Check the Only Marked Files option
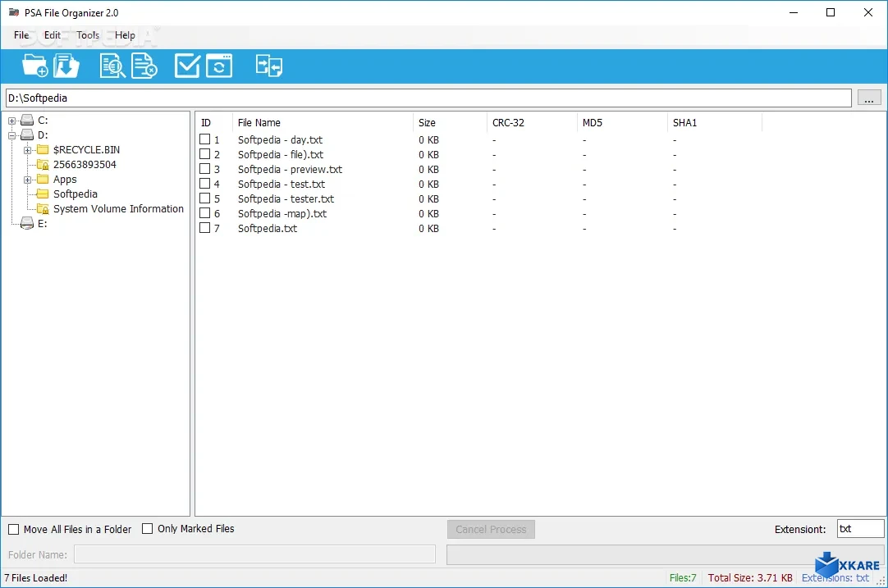The height and width of the screenshot is (588, 888). tap(149, 529)
